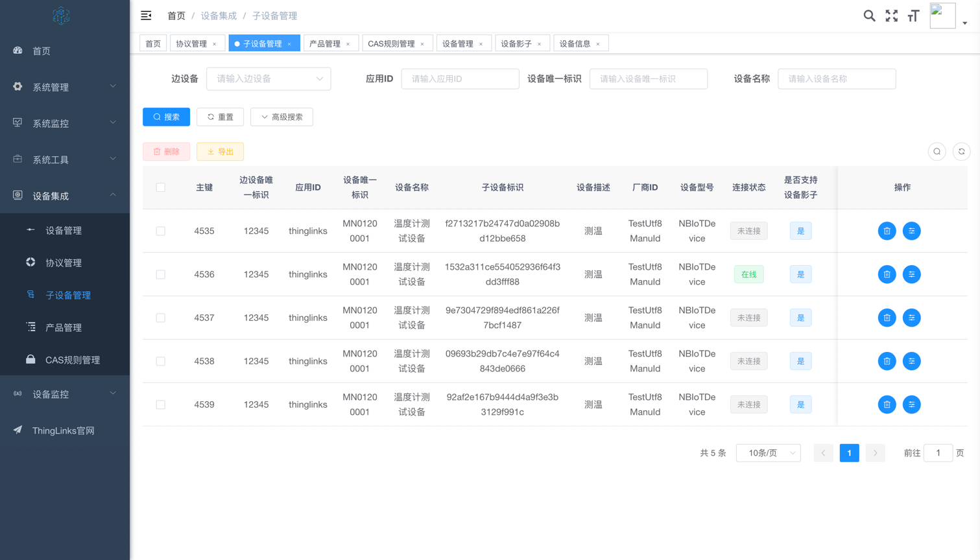Open the 边设备 dropdown selector

[x=269, y=78]
